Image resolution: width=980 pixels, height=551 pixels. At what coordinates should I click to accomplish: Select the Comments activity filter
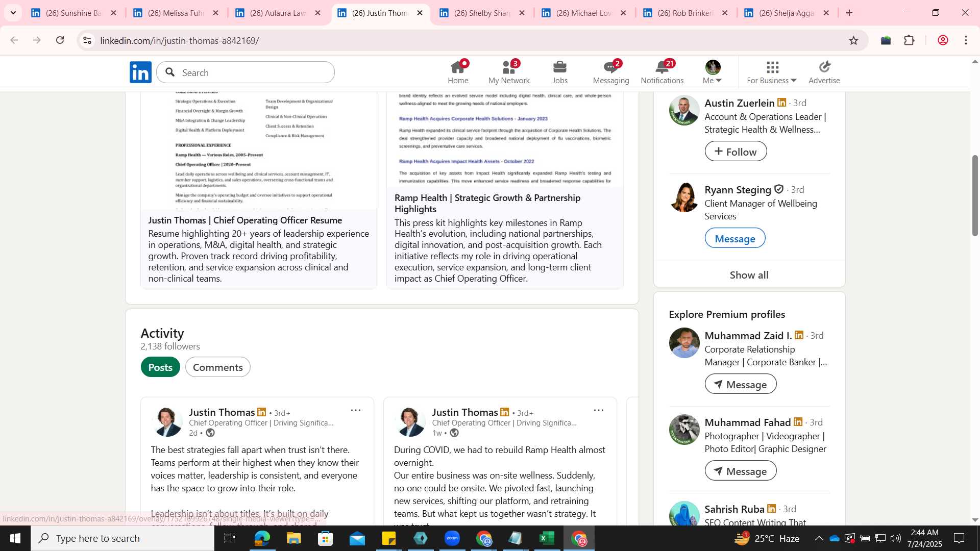pyautogui.click(x=217, y=367)
